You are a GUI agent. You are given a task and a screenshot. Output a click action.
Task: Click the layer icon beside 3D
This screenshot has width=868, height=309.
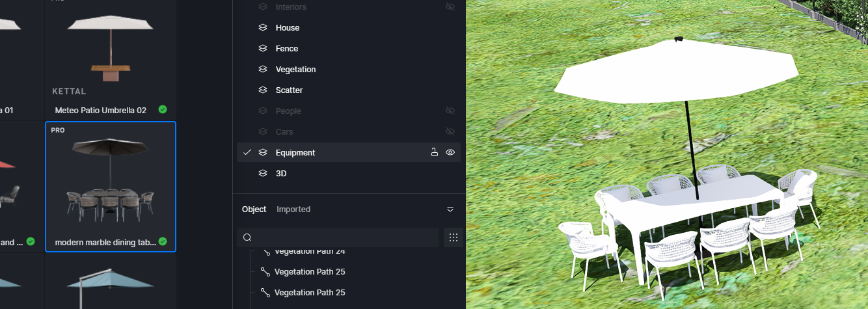263,174
